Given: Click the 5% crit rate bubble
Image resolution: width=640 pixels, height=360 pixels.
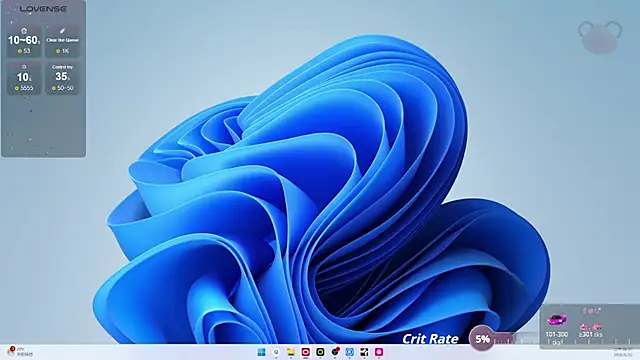Looking at the screenshot, I should 482,338.
